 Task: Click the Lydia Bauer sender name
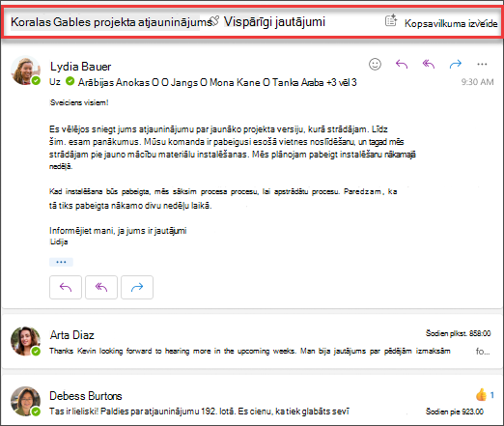pyautogui.click(x=80, y=67)
